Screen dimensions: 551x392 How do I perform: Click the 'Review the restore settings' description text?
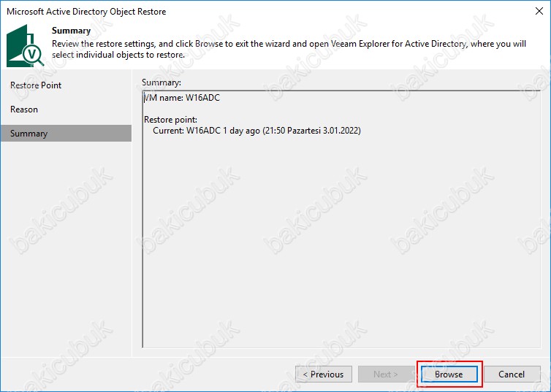point(289,49)
